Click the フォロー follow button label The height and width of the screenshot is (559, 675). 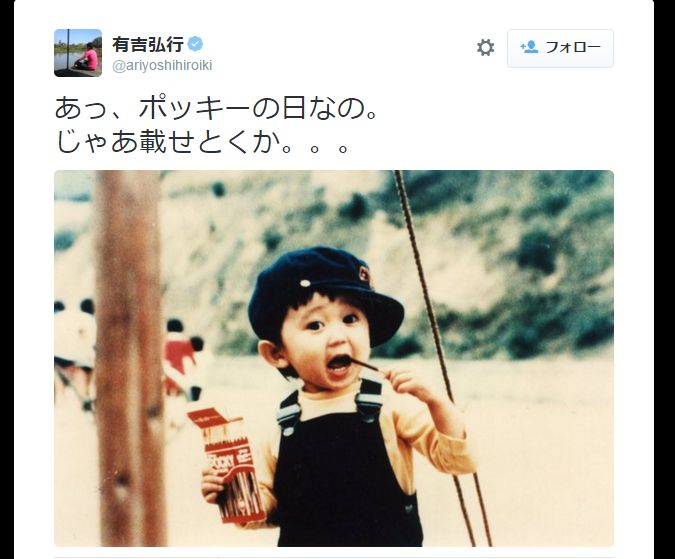click(x=573, y=47)
